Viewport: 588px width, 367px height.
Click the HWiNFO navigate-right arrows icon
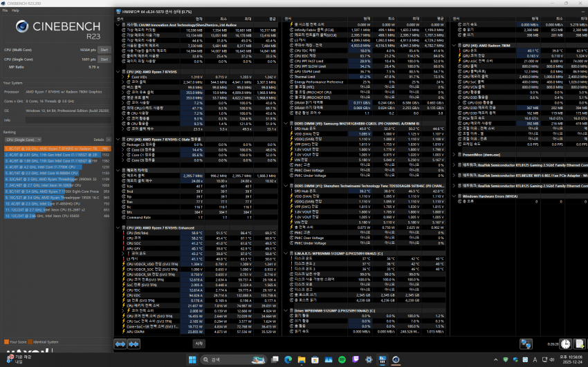133,343
